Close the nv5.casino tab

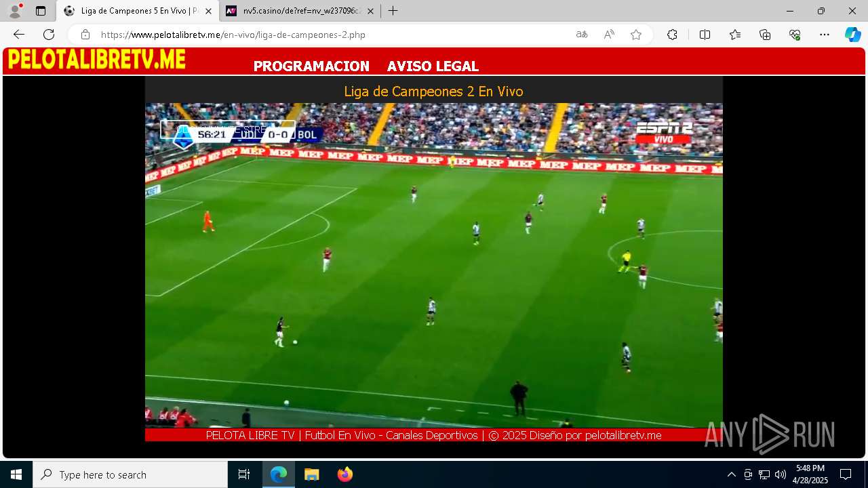pyautogui.click(x=370, y=11)
